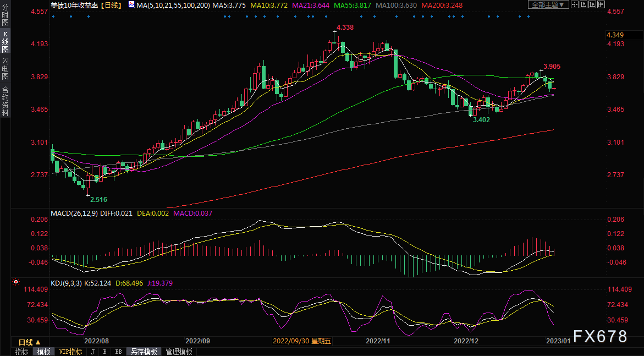Expand the 日线 period selector
The height and width of the screenshot is (356, 644).
[30, 342]
